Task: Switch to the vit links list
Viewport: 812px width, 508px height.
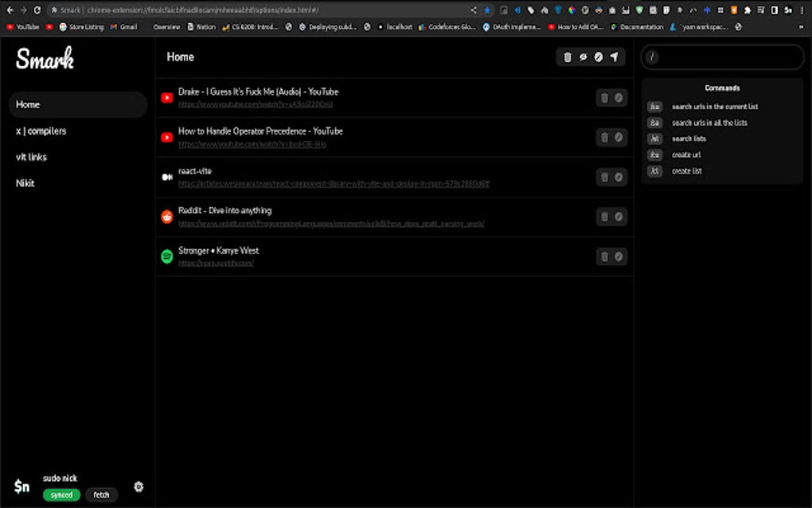Action: (31, 157)
